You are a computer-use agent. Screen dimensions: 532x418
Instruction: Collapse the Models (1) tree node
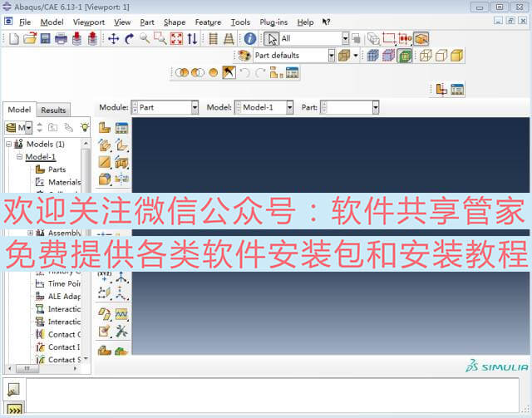point(9,144)
